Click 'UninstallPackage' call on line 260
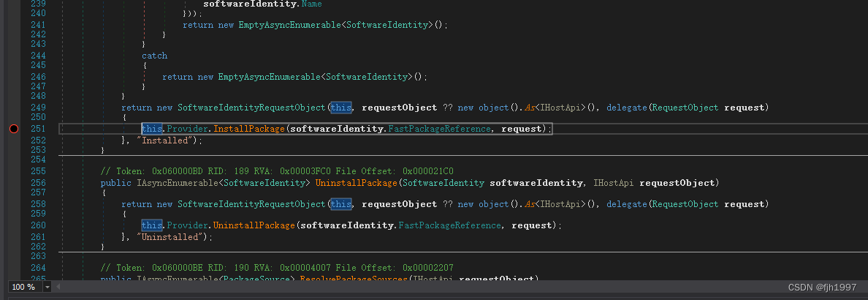 tap(254, 225)
